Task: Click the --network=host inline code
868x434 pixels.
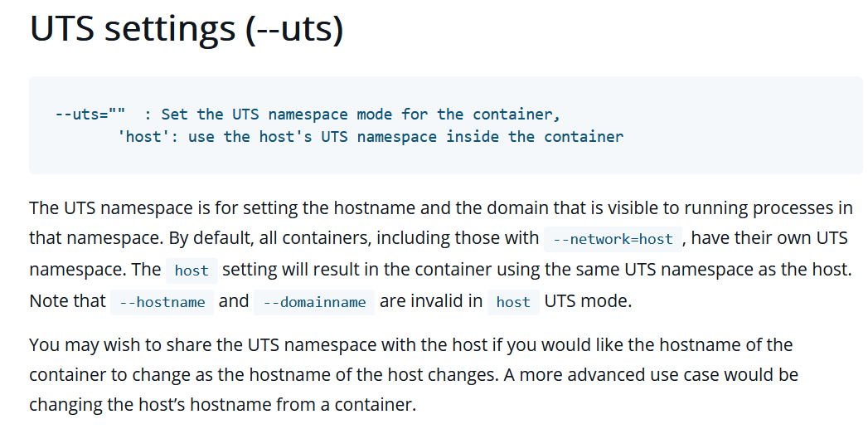Action: pos(613,239)
